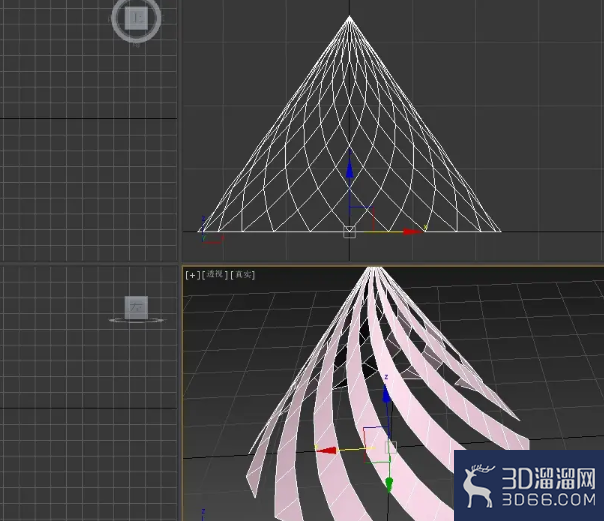Select red X-axis arrow in perspective viewport gizmo

(326, 450)
